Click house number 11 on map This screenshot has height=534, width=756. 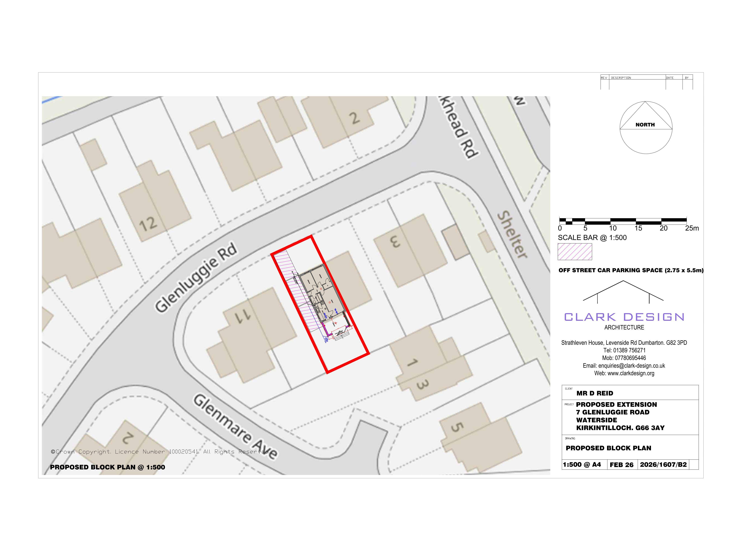click(243, 317)
